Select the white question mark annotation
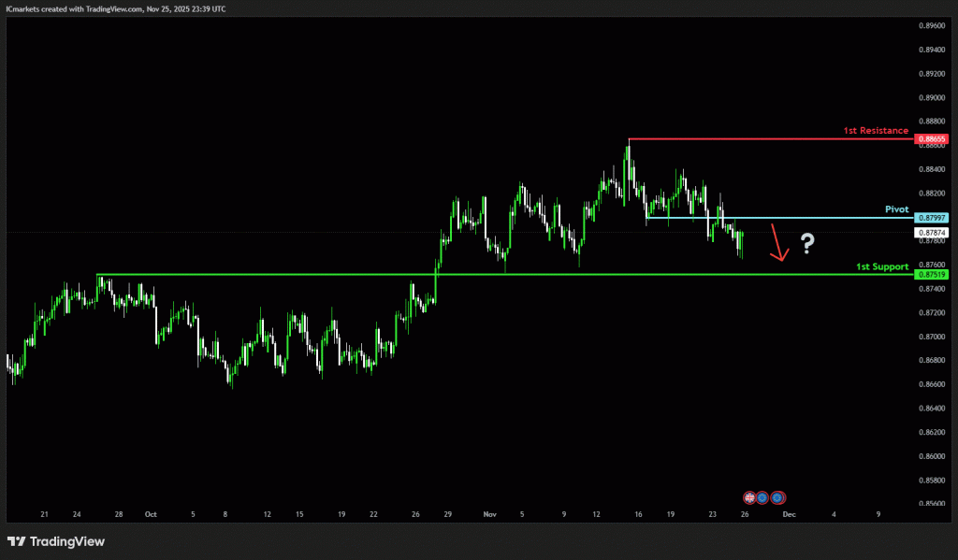The width and height of the screenshot is (958, 560). 807,245
